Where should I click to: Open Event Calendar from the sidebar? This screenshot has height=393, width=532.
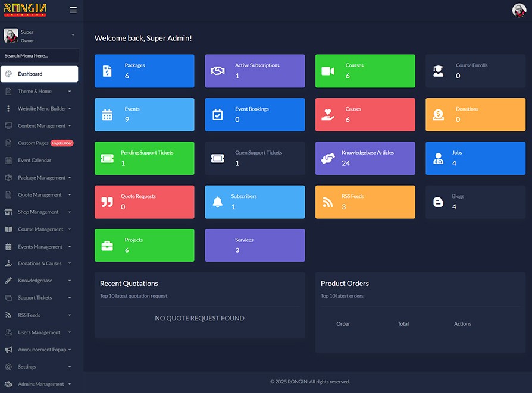click(x=35, y=161)
